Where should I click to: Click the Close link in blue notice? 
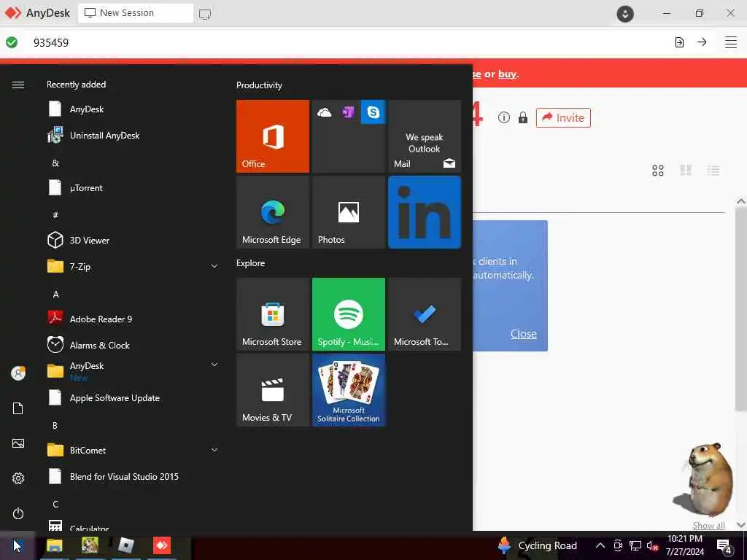(x=524, y=334)
